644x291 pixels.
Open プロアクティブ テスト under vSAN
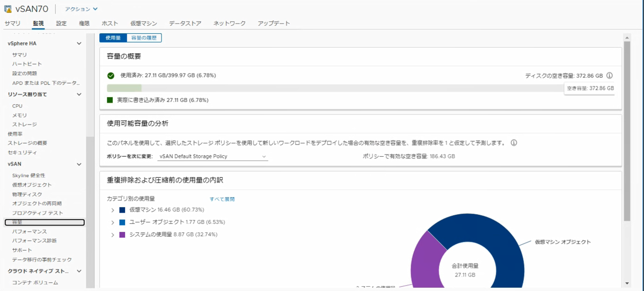38,213
